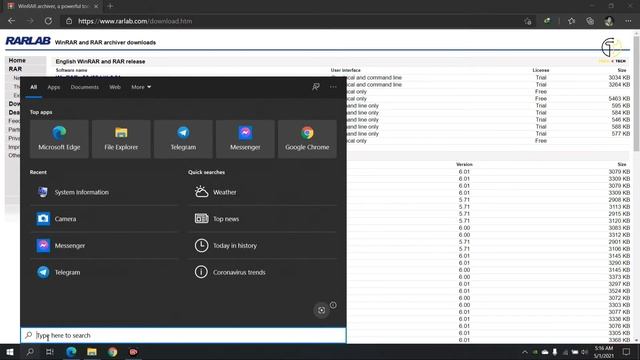Image resolution: width=640 pixels, height=360 pixels.
Task: Switch to the Documents search tab
Action: click(84, 87)
